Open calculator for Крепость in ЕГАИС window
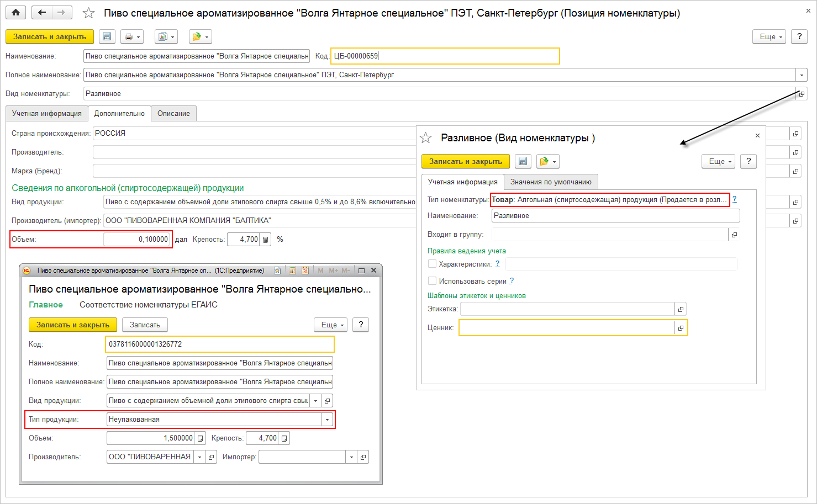 point(284,438)
